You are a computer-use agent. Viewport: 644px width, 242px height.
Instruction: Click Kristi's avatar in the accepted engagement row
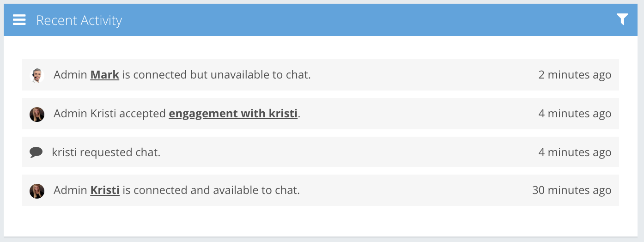pos(37,114)
